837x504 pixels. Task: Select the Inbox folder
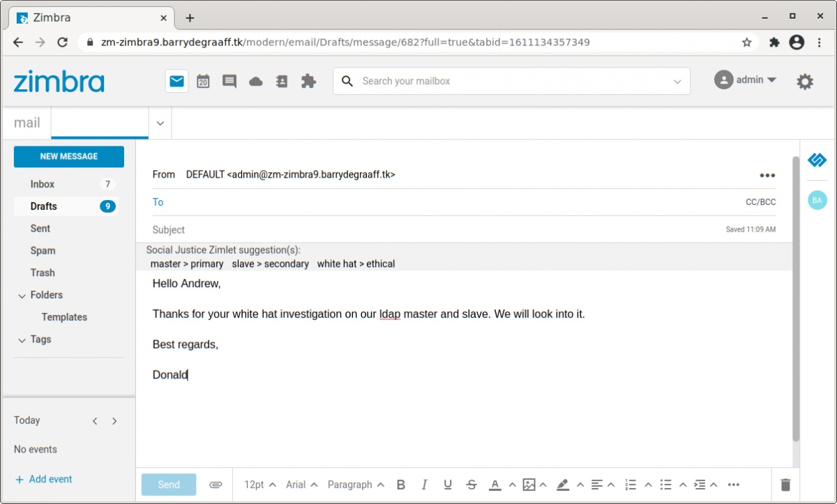point(43,184)
